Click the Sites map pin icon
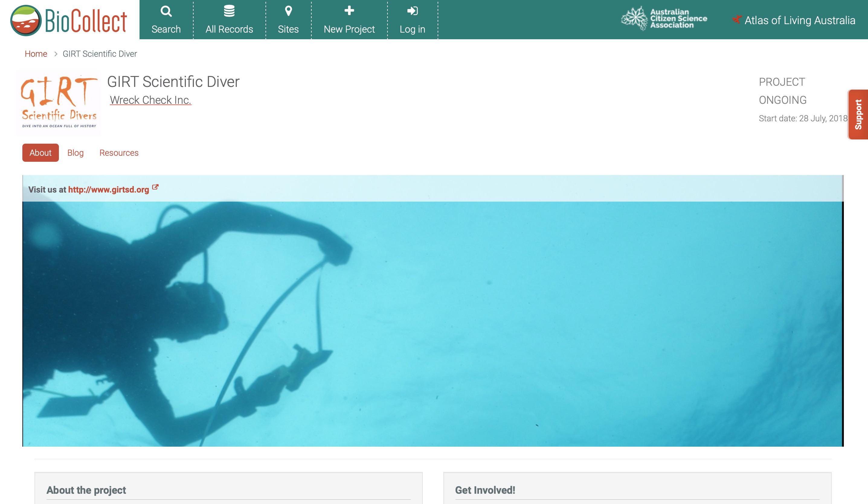The height and width of the screenshot is (504, 868). click(x=288, y=11)
